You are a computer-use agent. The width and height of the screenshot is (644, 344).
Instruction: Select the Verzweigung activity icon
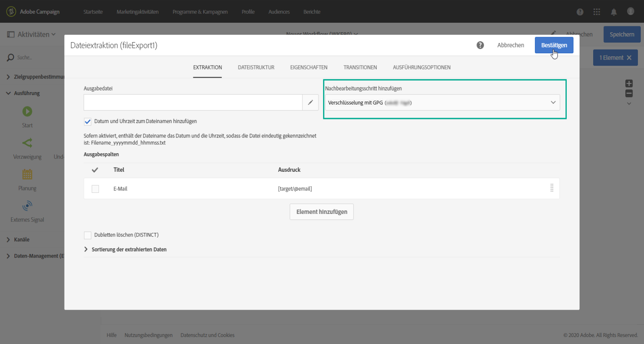pyautogui.click(x=27, y=143)
